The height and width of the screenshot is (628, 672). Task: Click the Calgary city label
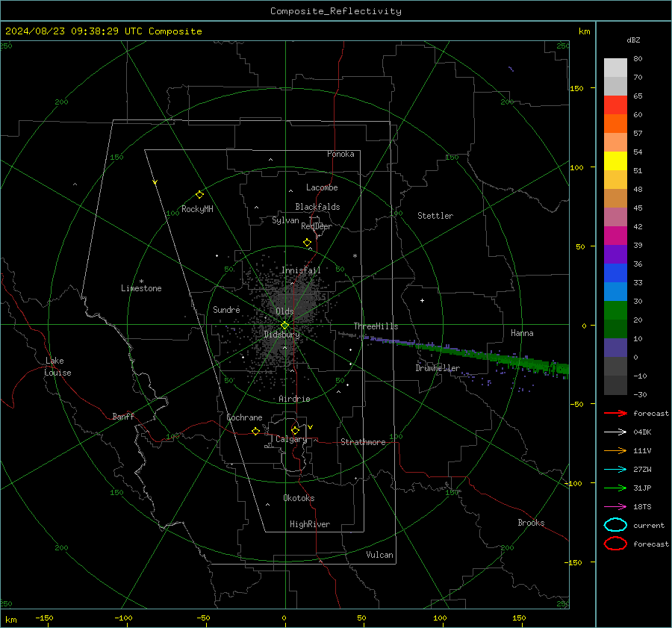click(291, 439)
